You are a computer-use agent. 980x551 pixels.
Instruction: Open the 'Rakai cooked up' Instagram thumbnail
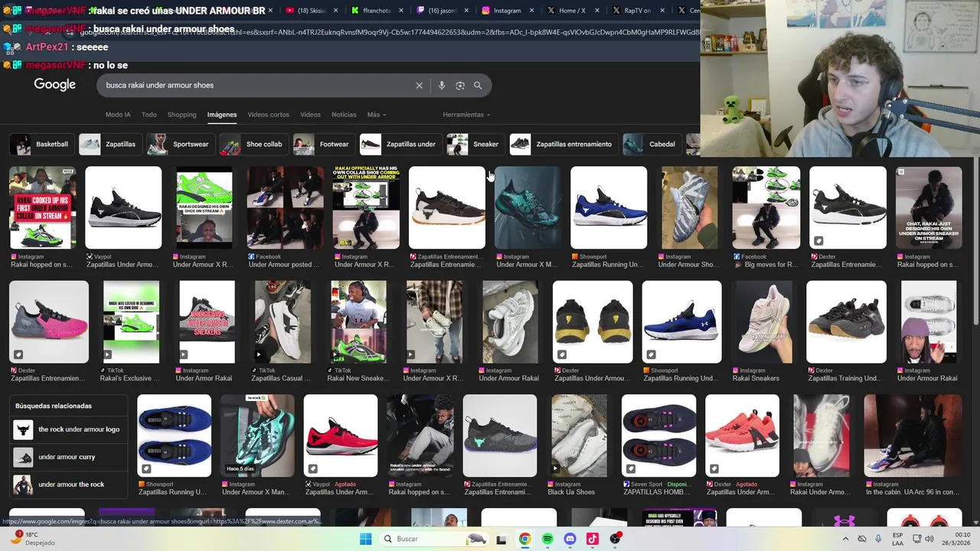(x=42, y=207)
